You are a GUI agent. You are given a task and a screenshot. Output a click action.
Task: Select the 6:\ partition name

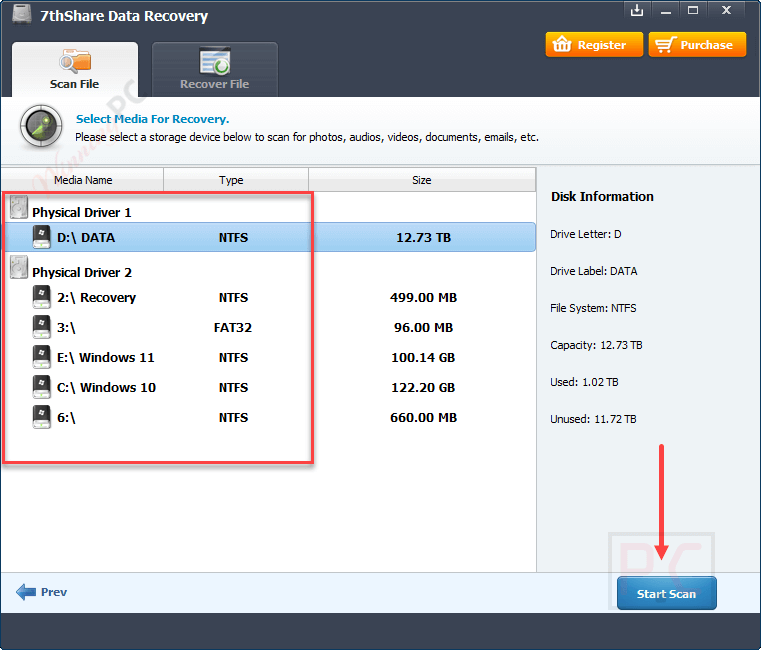point(66,418)
